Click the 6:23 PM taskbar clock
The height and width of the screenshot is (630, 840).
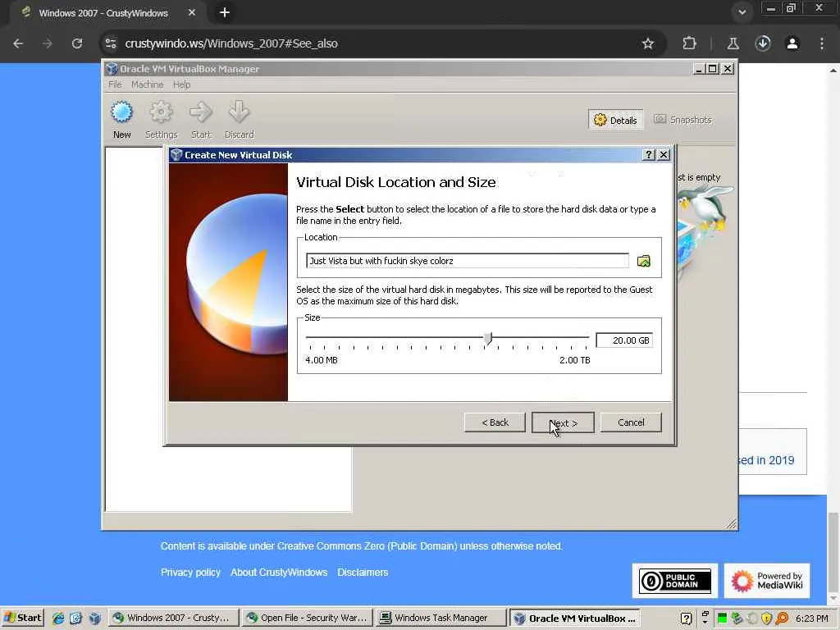811,619
